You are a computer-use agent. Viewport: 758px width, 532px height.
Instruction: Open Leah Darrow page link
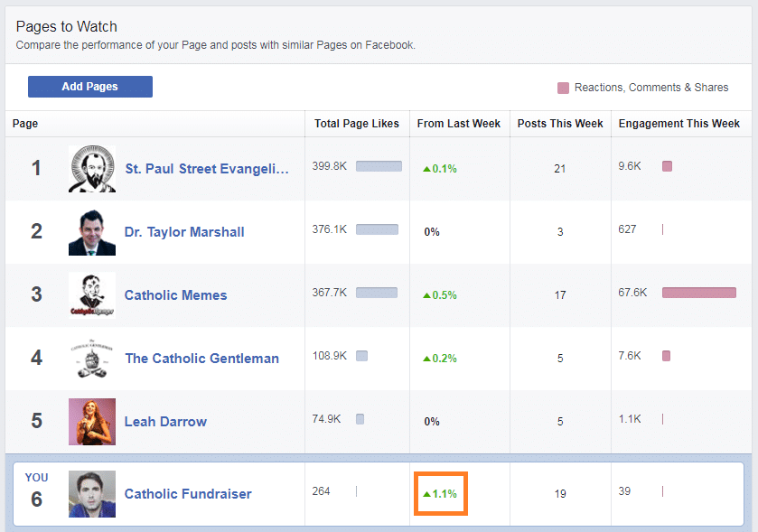click(165, 422)
